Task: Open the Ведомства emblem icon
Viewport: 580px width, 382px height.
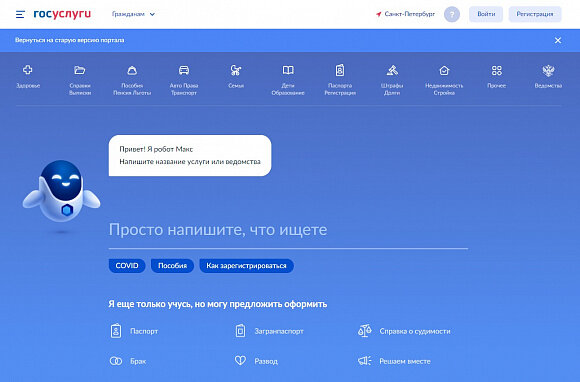Action: click(x=548, y=70)
